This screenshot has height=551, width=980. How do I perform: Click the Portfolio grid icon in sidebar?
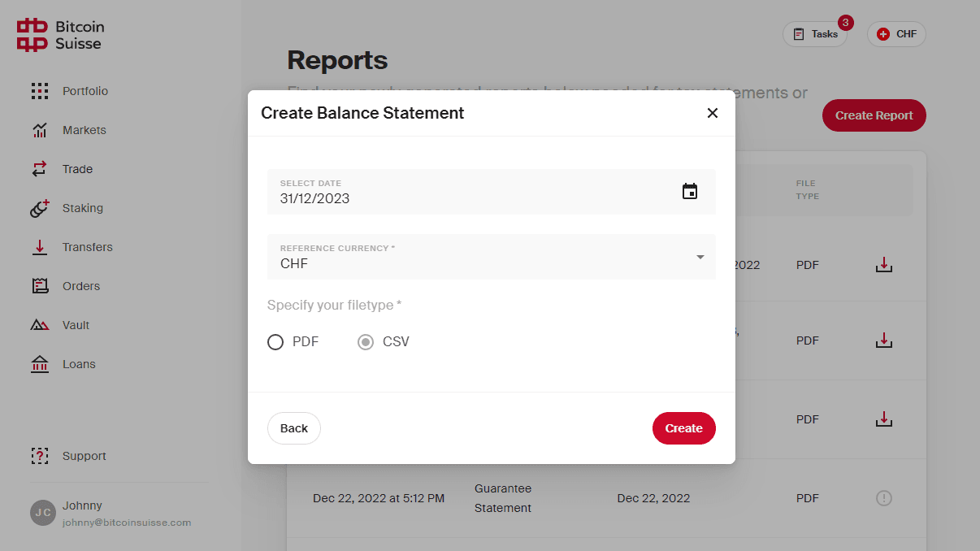click(x=40, y=91)
